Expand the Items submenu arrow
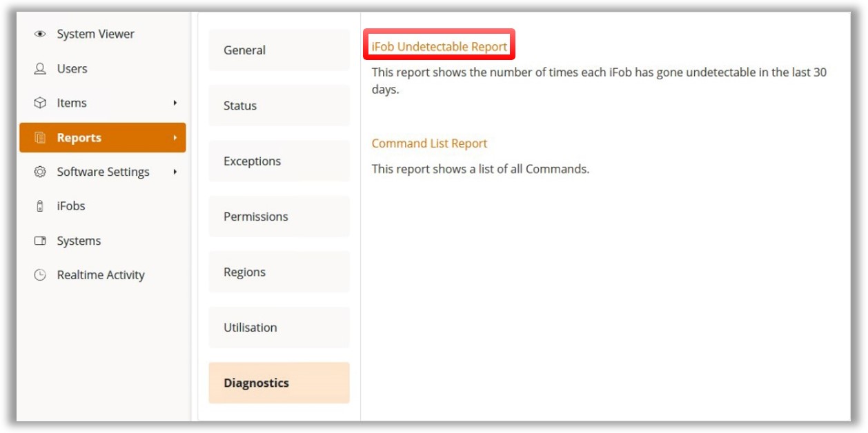The width and height of the screenshot is (868, 433). point(175,103)
